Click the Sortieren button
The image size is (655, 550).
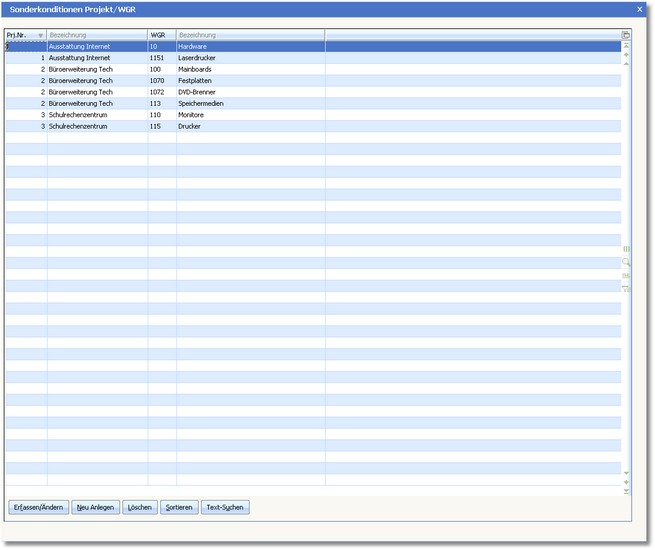179,507
